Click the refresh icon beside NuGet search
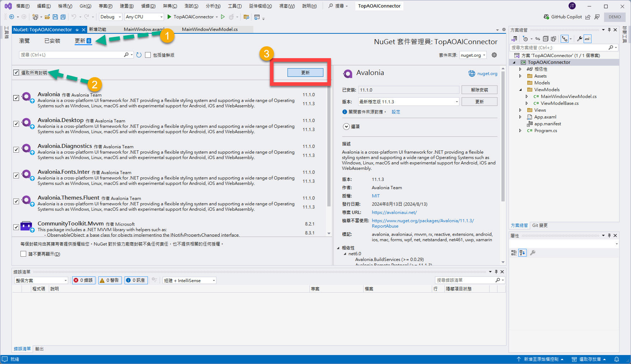The width and height of the screenshot is (631, 364). tap(139, 55)
